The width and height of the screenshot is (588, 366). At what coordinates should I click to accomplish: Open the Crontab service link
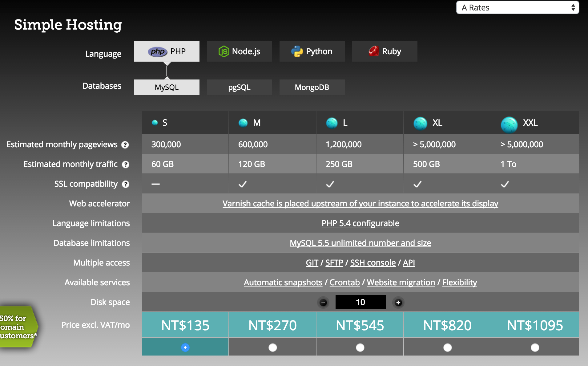tap(344, 283)
